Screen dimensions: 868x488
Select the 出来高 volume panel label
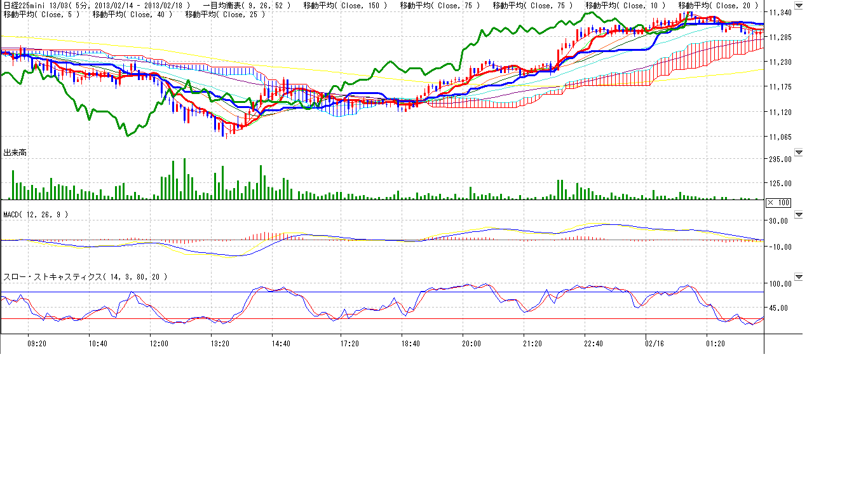coord(15,153)
